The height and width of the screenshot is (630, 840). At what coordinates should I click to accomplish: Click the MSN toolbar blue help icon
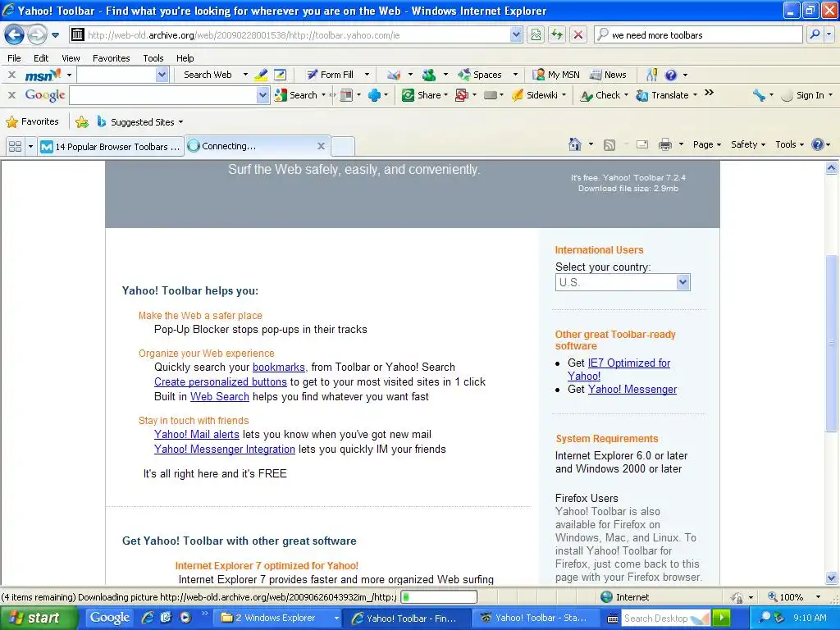(x=670, y=75)
